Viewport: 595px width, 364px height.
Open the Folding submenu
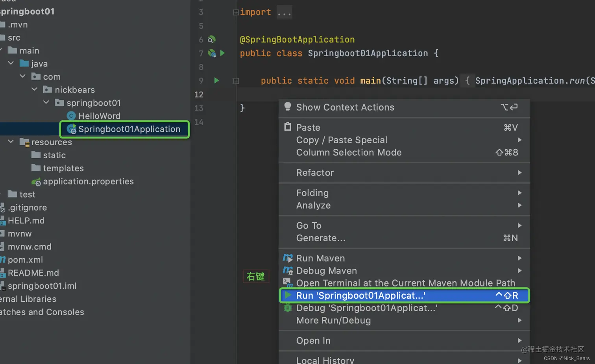[405, 193]
